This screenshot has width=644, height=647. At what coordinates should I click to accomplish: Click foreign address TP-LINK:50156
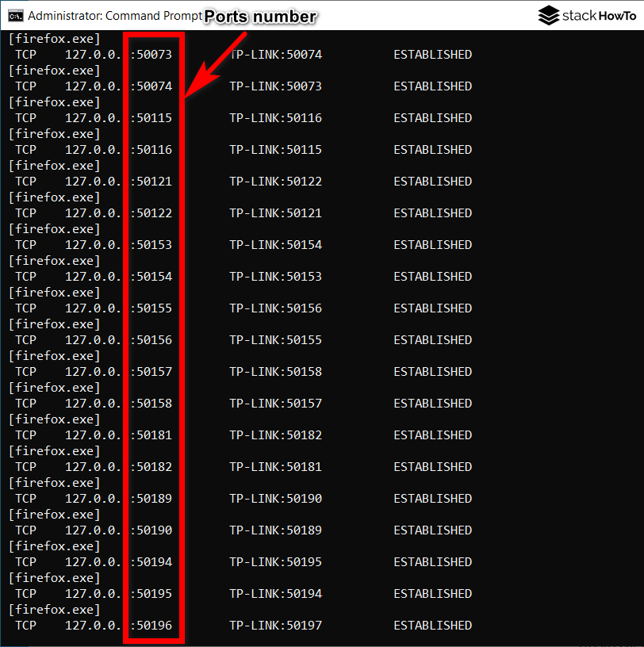pos(276,308)
